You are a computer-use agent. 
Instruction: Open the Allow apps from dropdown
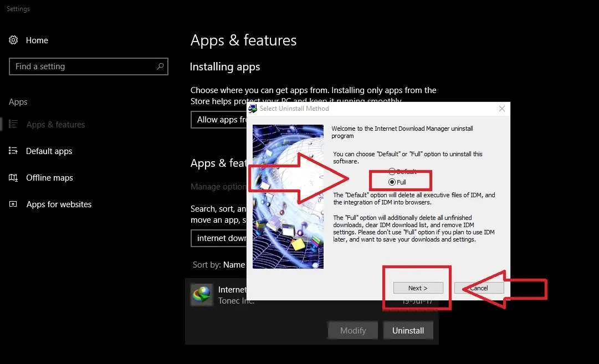[219, 120]
